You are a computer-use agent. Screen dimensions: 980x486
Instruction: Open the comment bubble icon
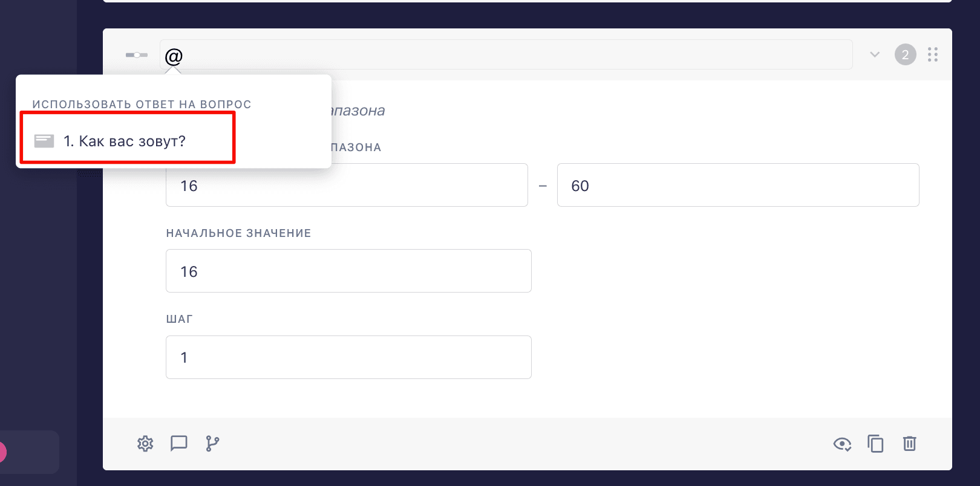[179, 444]
